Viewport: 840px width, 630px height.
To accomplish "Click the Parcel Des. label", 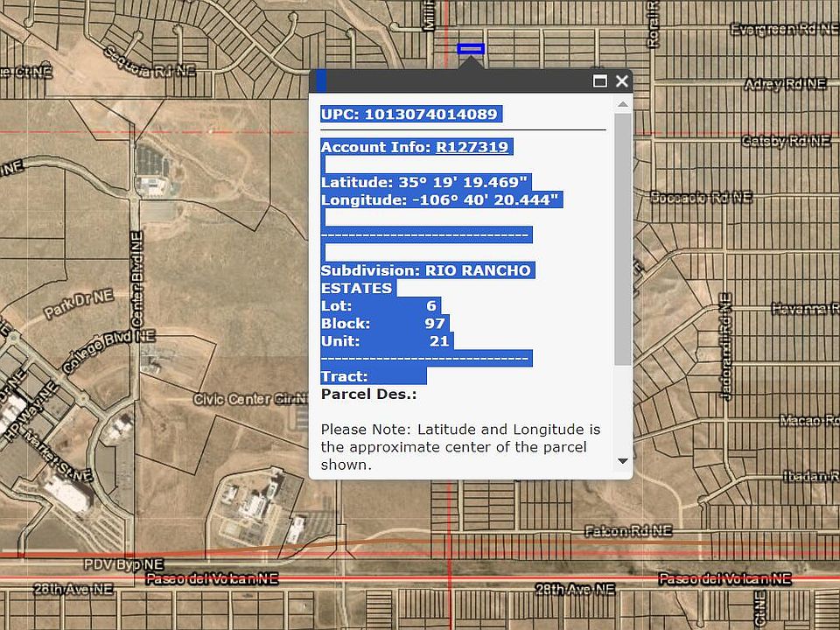I will tap(368, 395).
